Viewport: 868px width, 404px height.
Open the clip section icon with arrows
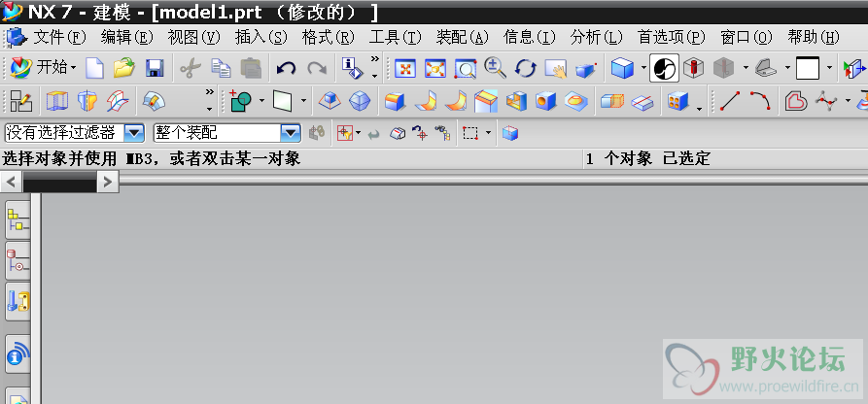click(854, 69)
